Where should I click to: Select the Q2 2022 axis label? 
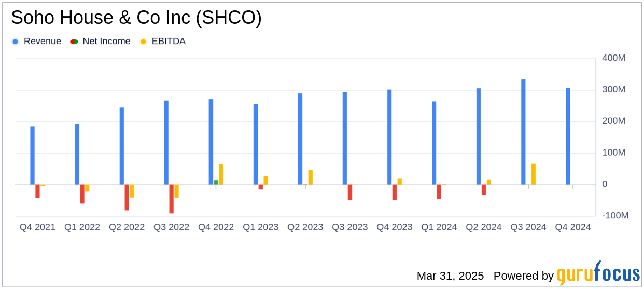(x=127, y=227)
